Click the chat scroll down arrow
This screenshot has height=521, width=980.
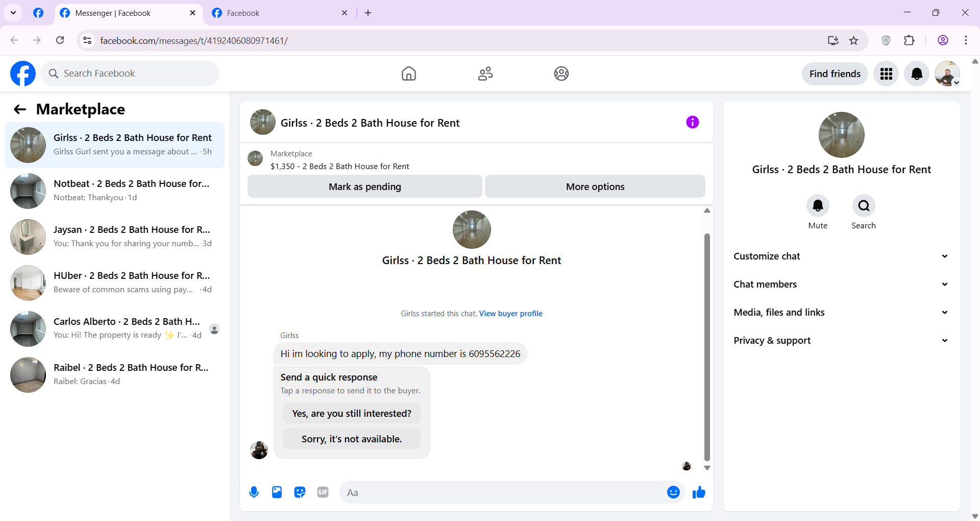tap(707, 468)
